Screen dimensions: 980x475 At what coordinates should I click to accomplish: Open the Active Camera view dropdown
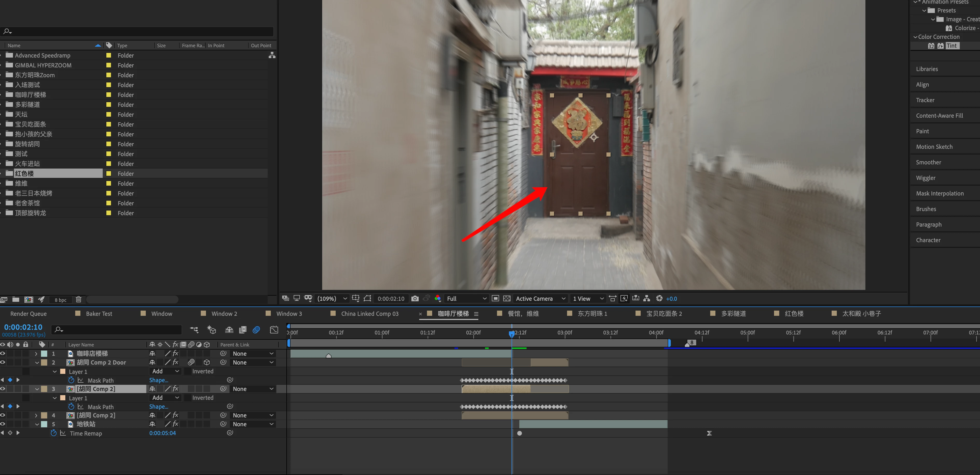(541, 298)
